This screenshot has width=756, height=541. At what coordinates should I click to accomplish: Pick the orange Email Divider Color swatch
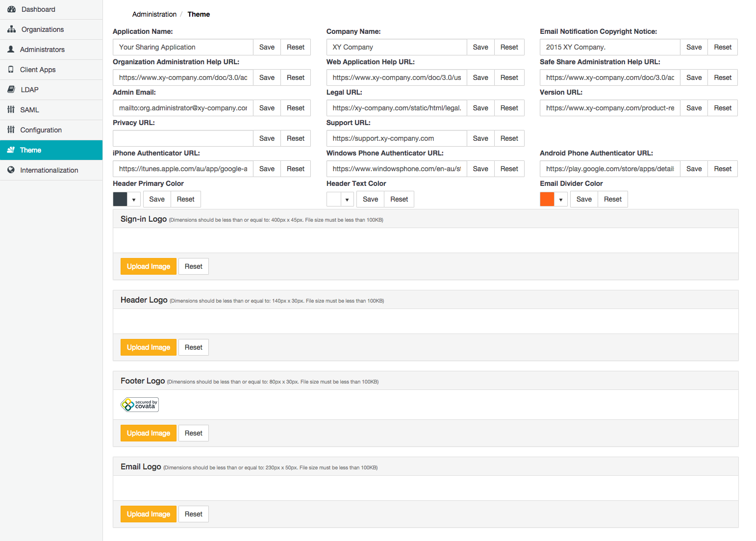547,199
